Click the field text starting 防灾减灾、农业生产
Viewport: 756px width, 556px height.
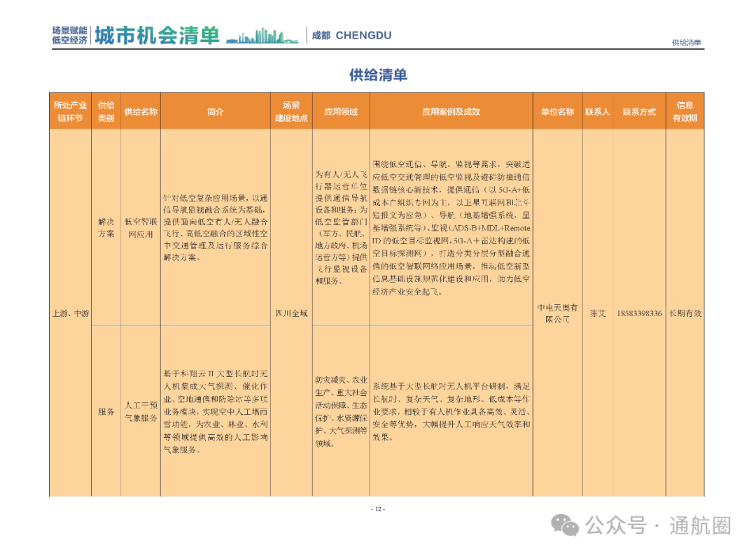[341, 411]
